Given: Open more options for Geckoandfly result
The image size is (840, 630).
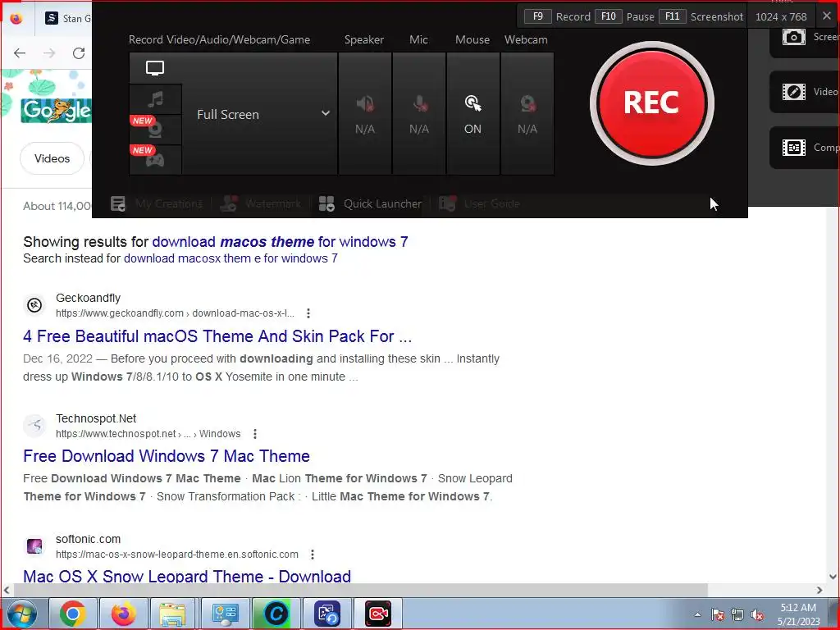Looking at the screenshot, I should 308,313.
